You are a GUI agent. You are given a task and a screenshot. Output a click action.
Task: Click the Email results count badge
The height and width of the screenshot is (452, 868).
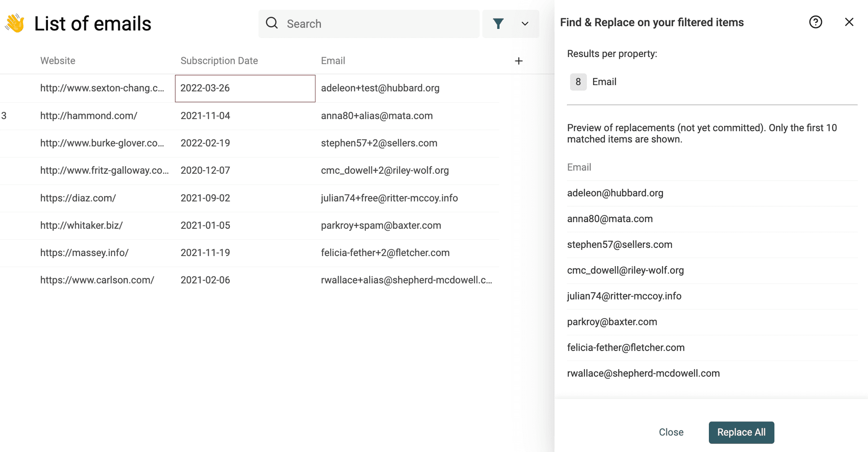click(578, 82)
